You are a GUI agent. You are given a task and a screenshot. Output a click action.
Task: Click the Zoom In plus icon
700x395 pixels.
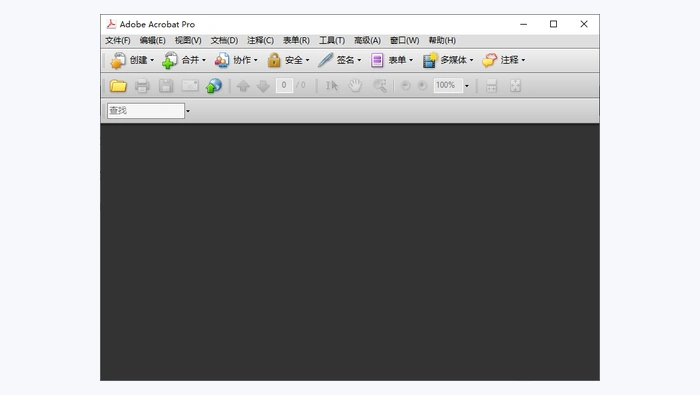[422, 85]
